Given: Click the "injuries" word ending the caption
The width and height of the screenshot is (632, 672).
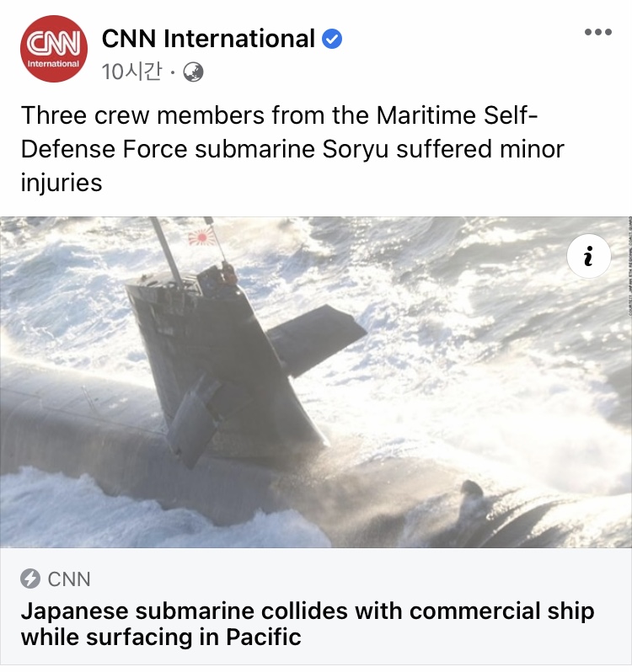Looking at the screenshot, I should click(x=62, y=184).
